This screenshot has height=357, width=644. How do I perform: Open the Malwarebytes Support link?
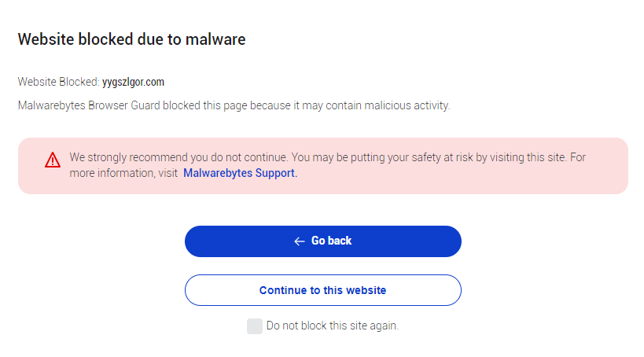click(x=240, y=173)
